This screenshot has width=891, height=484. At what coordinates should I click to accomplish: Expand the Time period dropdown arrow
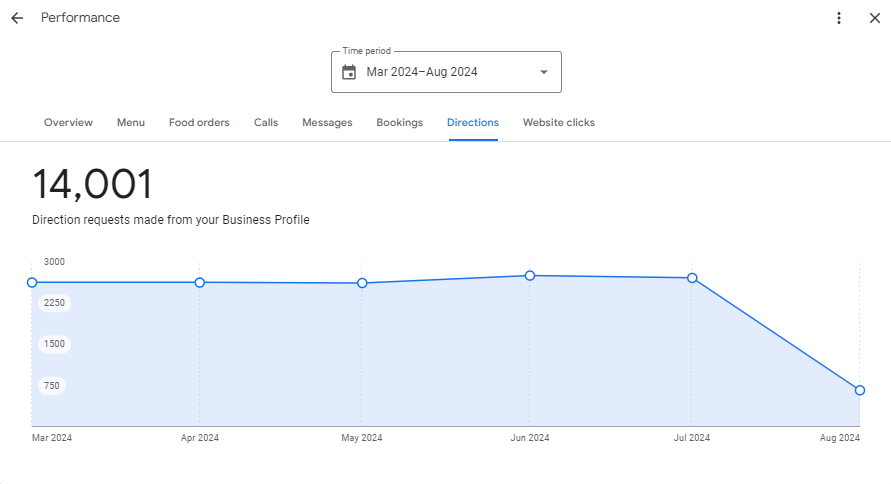tap(544, 72)
